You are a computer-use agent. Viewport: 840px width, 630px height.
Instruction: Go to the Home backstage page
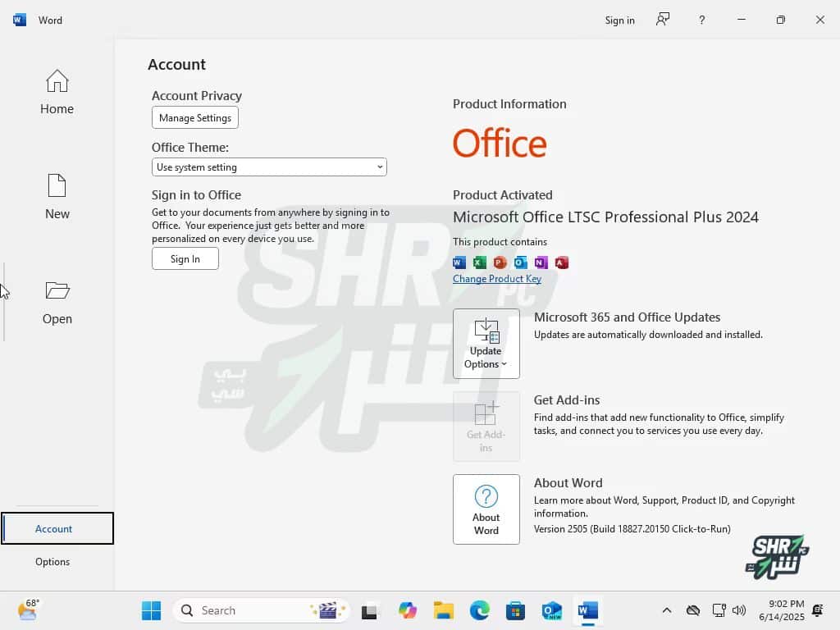pyautogui.click(x=57, y=92)
